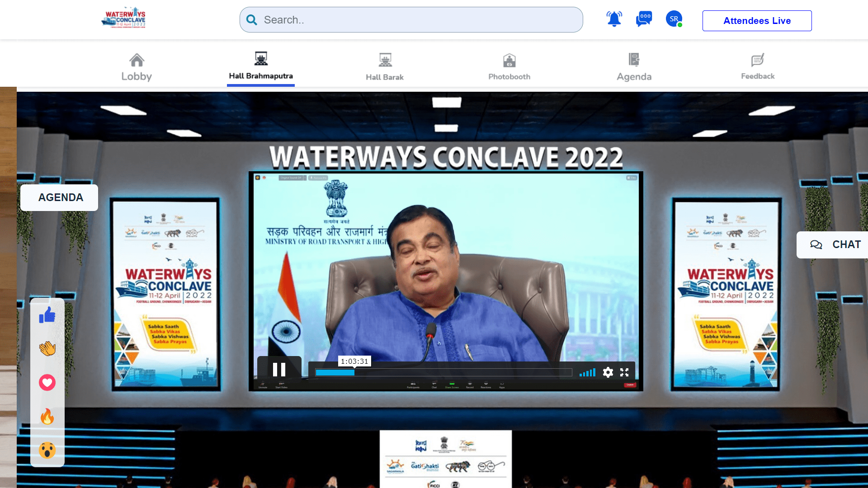Open the Photobooth tab

(509, 67)
